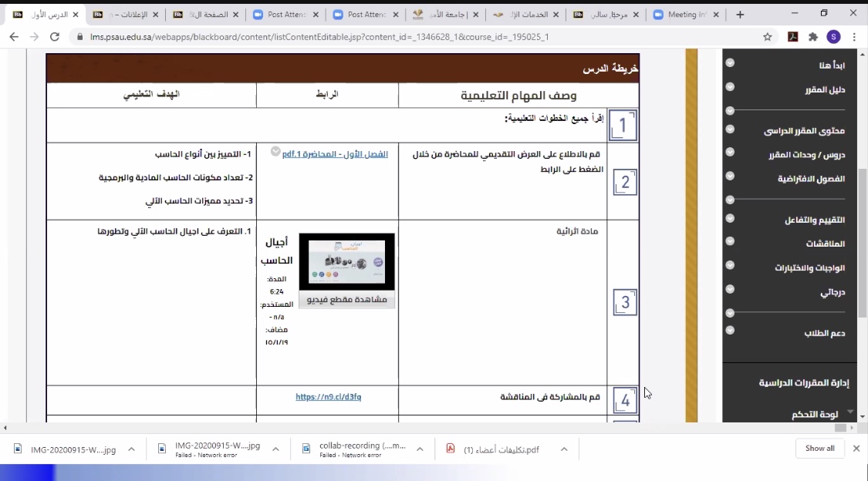Bookmark this page with the star icon
This screenshot has height=481, width=868.
[767, 37]
